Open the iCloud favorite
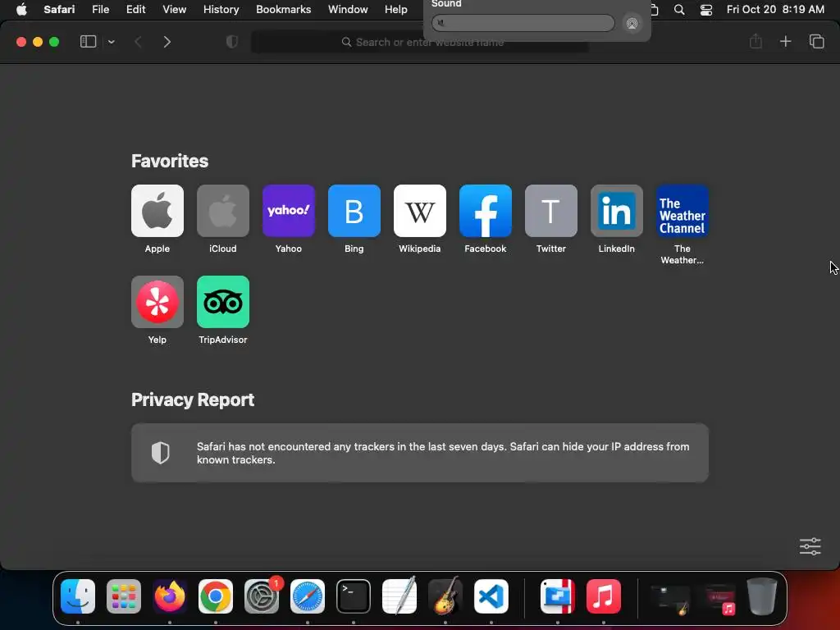The width and height of the screenshot is (840, 630). pos(223,211)
